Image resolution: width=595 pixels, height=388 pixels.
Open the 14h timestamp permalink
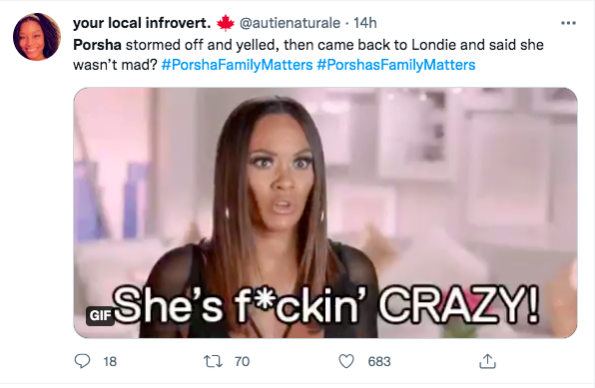coord(365,23)
